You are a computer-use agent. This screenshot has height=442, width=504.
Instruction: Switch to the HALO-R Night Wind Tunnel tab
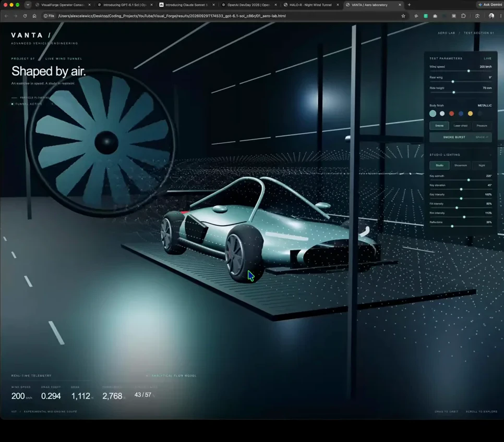pyautogui.click(x=311, y=5)
